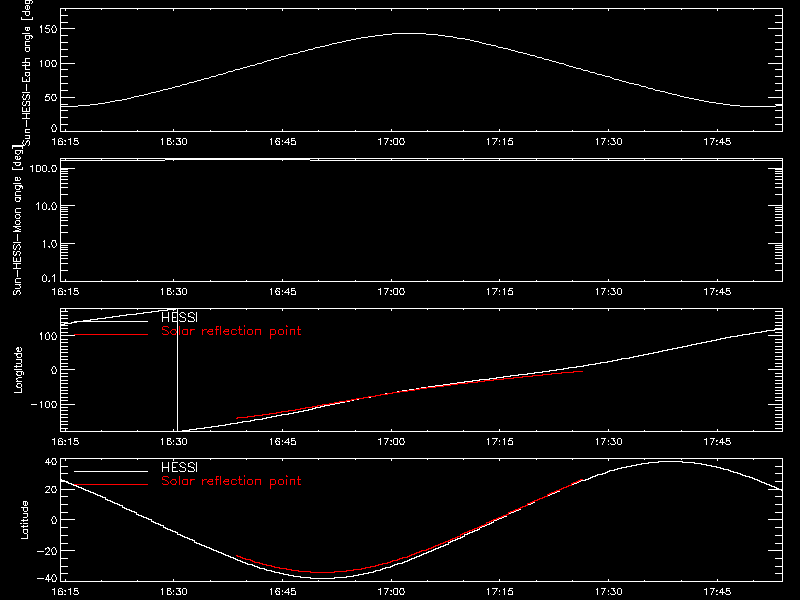This screenshot has width=800, height=600.
Task: Click the Latitude axis label
Action: coord(24,520)
